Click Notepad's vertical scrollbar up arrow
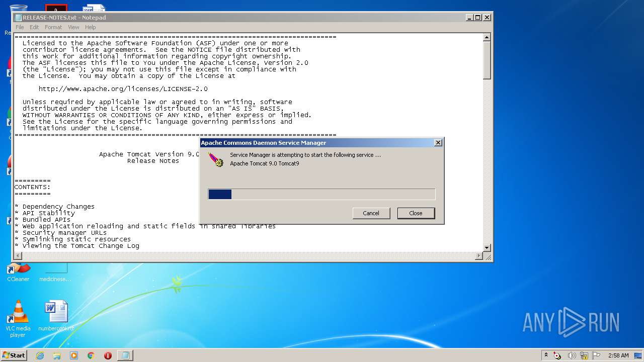This screenshot has width=644, height=362. [487, 37]
